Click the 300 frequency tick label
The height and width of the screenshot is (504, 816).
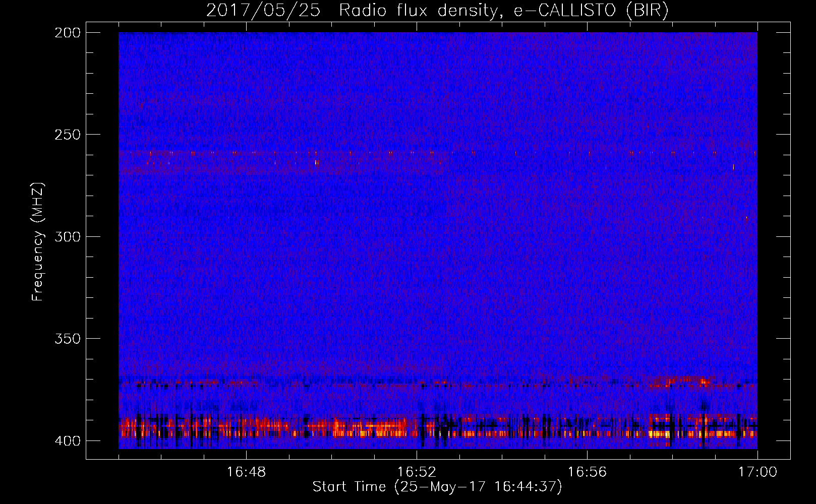68,237
